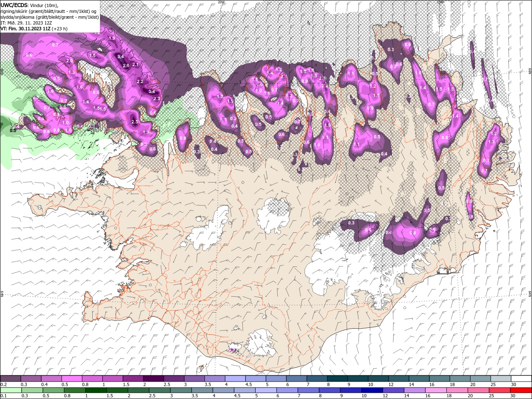Pick the top-row legend swatch between 0.4 and 0.5
Screen dimensions: 532x399
51,379
